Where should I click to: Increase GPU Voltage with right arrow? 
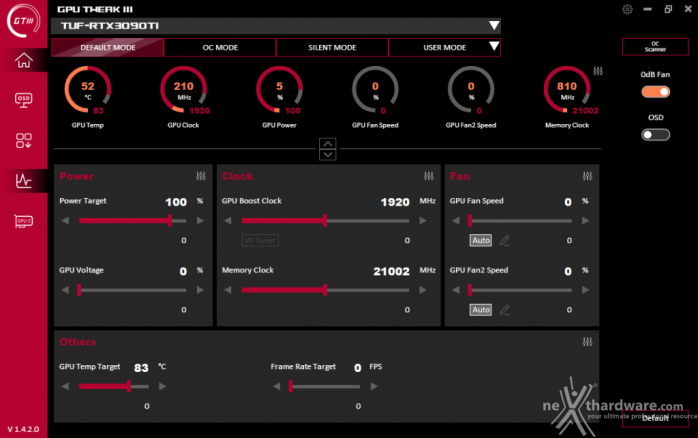(200, 290)
